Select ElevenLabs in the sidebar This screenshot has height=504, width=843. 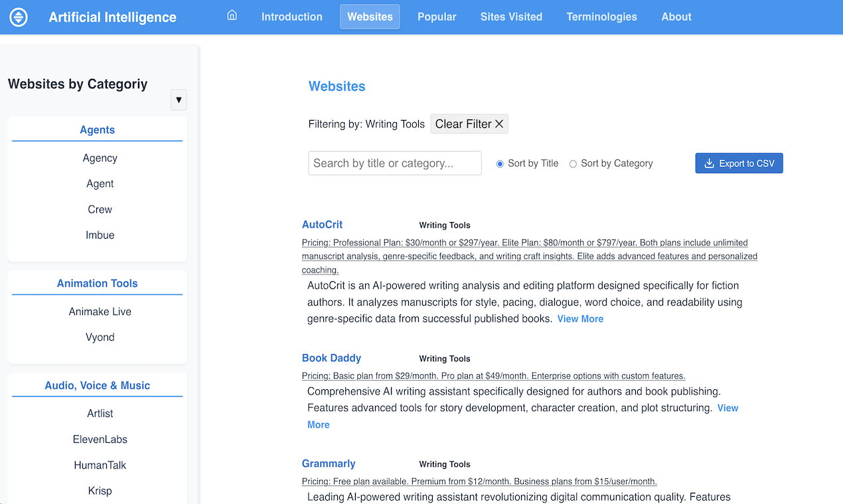[x=100, y=440]
